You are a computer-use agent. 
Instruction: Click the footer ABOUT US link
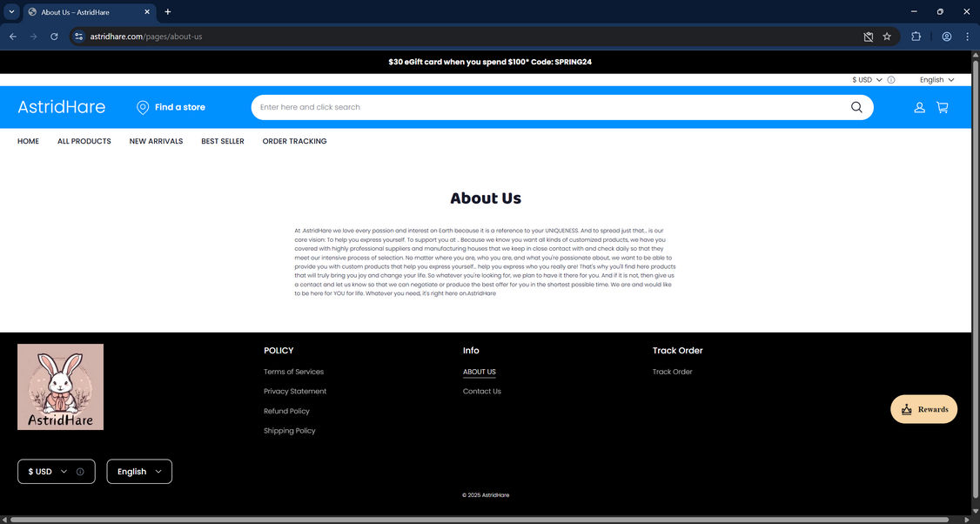click(480, 372)
